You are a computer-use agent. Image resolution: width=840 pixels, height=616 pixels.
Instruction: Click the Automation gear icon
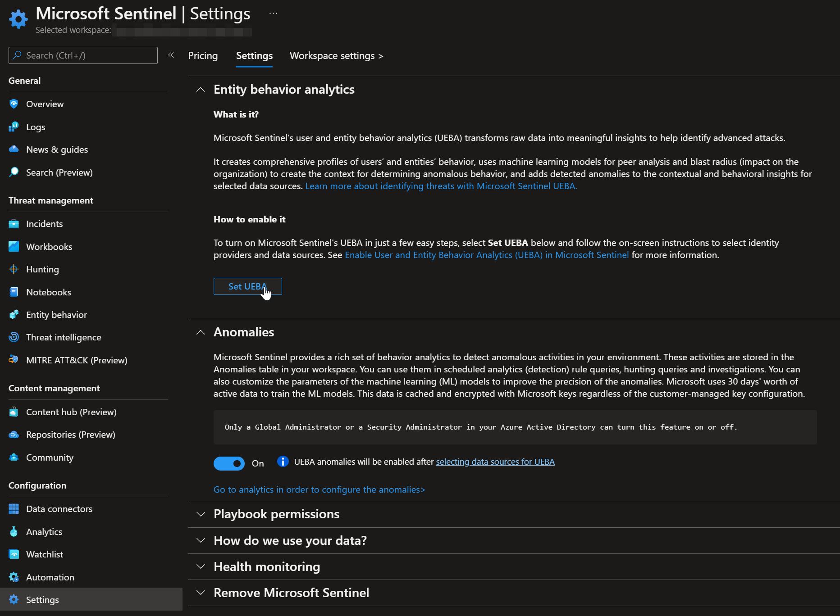[14, 577]
